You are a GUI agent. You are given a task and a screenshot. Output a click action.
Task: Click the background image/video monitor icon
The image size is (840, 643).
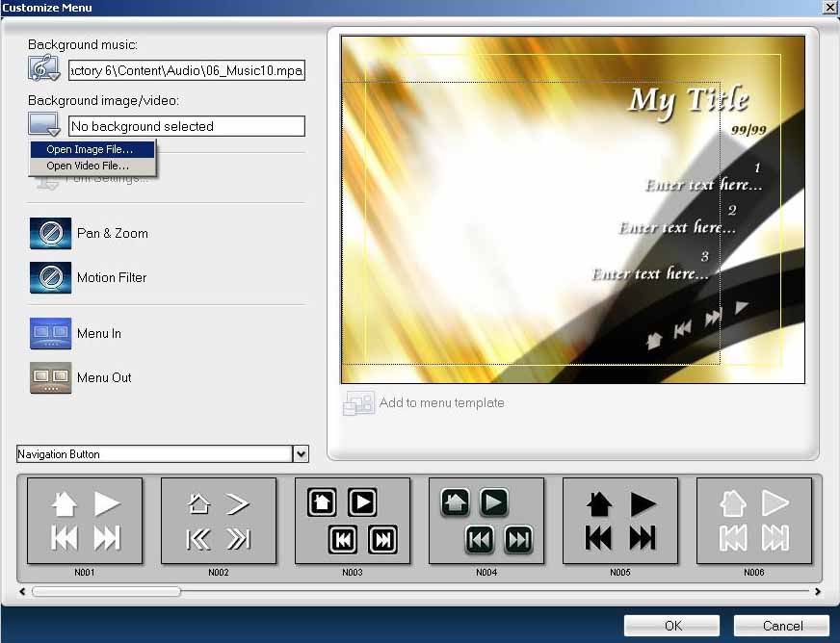coord(44,125)
